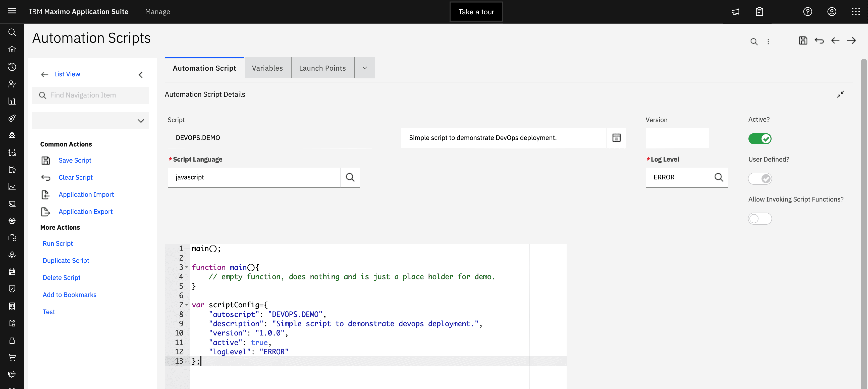The image size is (868, 389).
Task: Click Clear Script action
Action: tap(76, 177)
